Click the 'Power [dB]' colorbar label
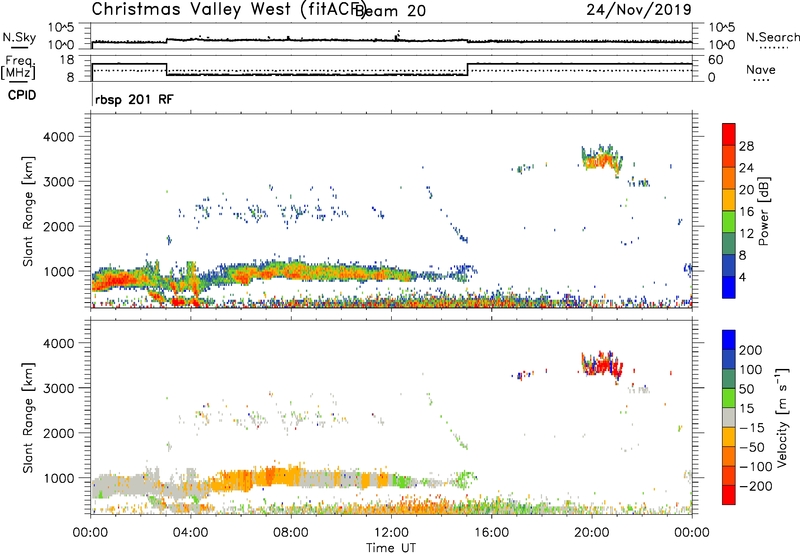Image resolution: width=800 pixels, height=554 pixels. pos(764,211)
